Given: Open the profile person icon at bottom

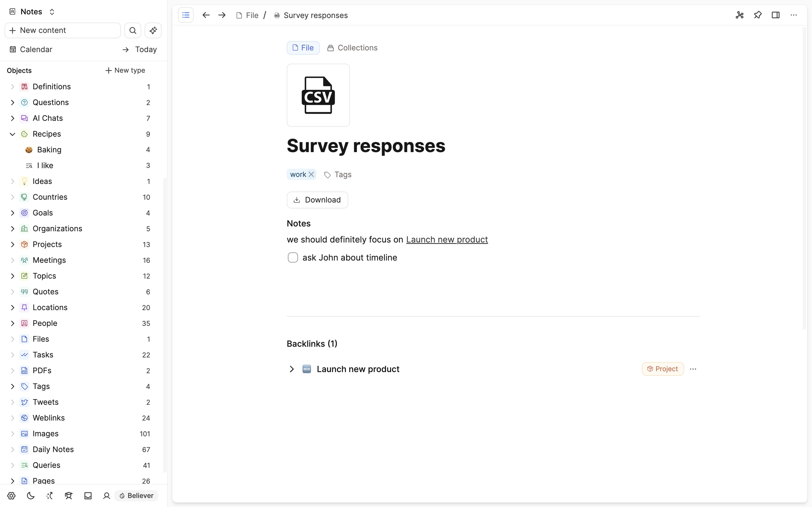Looking at the screenshot, I should (x=106, y=496).
